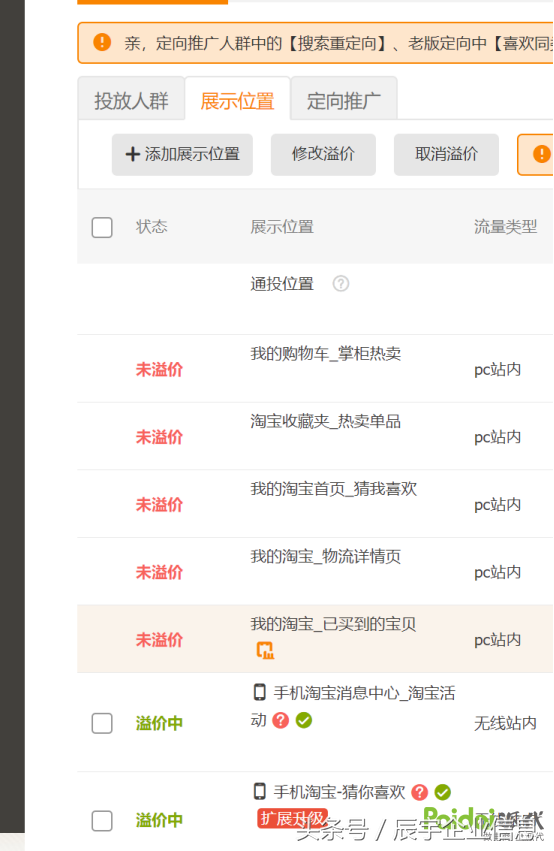554x851 pixels.
Task: Click pc站内 in 我的淘宝_已买到的宝贝 row
Action: click(x=498, y=640)
